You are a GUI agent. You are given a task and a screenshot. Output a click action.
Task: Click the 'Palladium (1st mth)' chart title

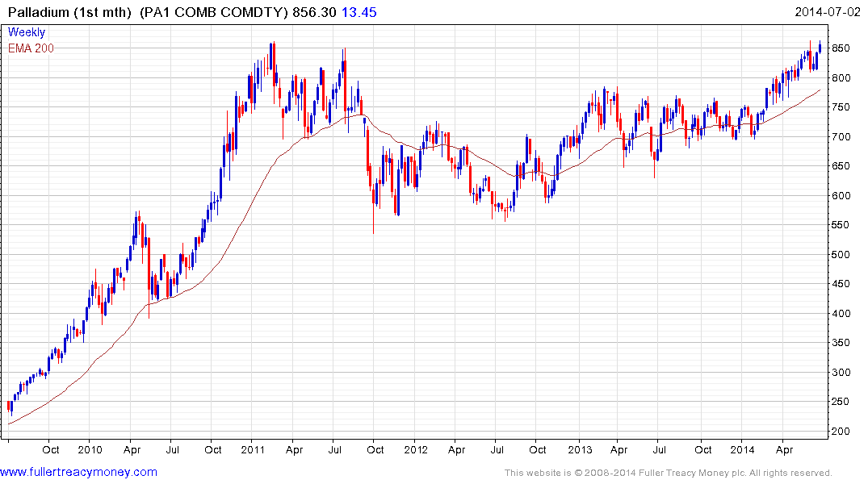(x=69, y=12)
